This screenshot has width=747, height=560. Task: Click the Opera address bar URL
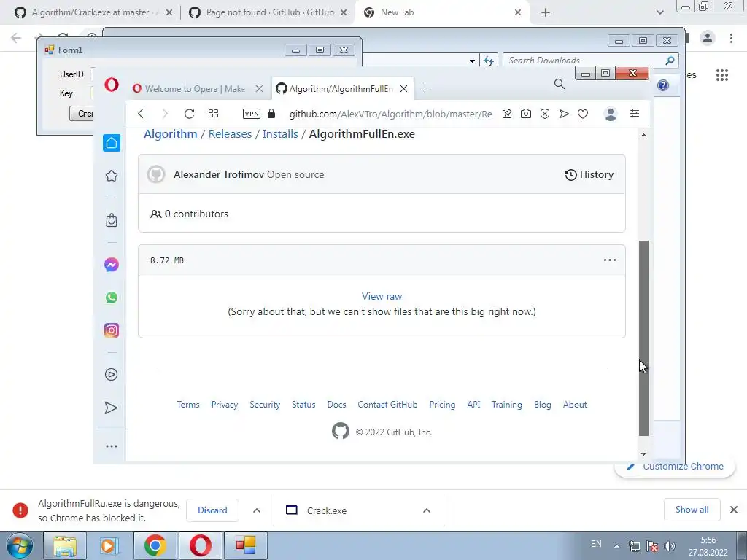(391, 114)
